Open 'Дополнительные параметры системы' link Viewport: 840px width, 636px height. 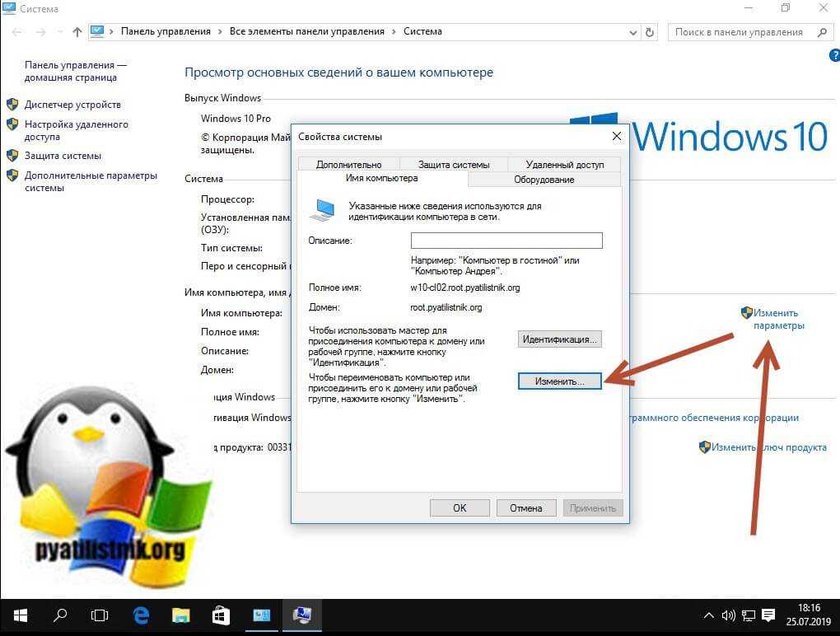(91, 181)
